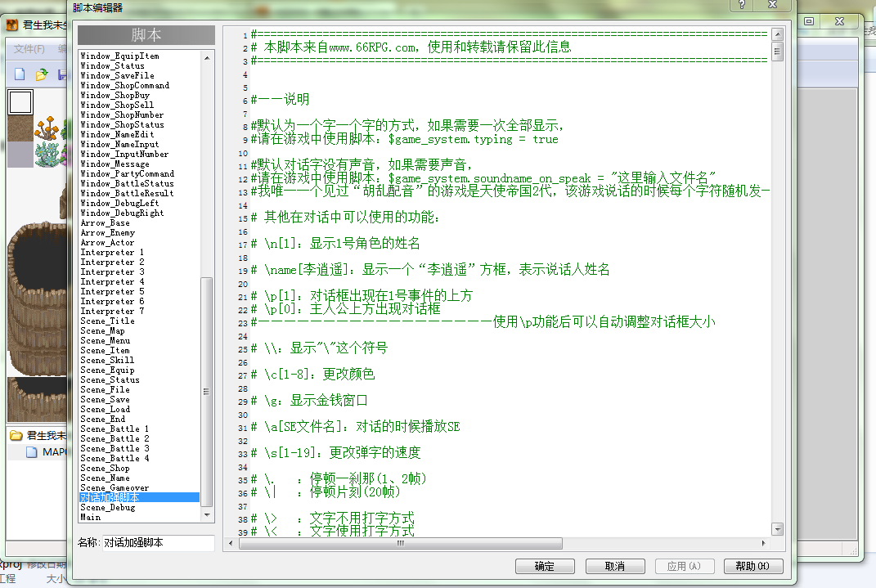Select the Window_Message script

tap(115, 164)
